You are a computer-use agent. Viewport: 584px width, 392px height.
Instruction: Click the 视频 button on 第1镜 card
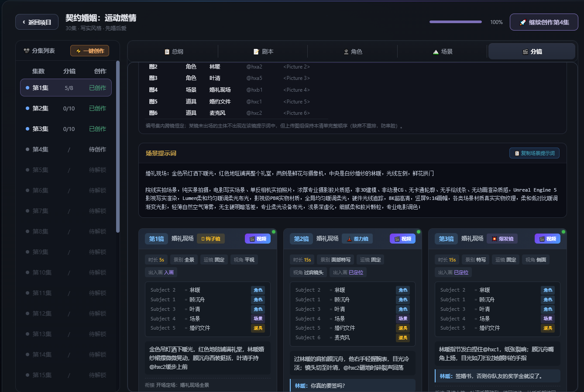(258, 239)
